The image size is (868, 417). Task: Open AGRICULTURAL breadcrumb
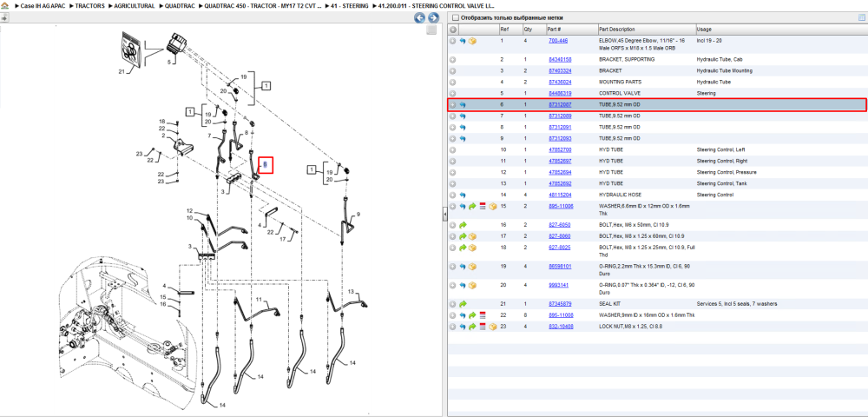[134, 5]
